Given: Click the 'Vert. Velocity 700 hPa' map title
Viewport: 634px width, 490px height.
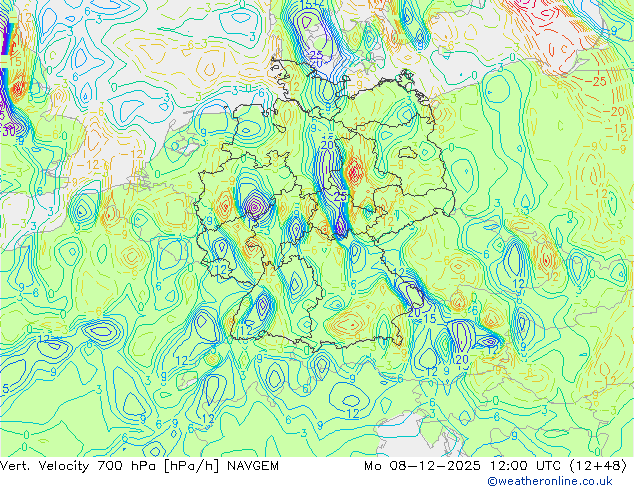Looking at the screenshot, I should (78, 466).
